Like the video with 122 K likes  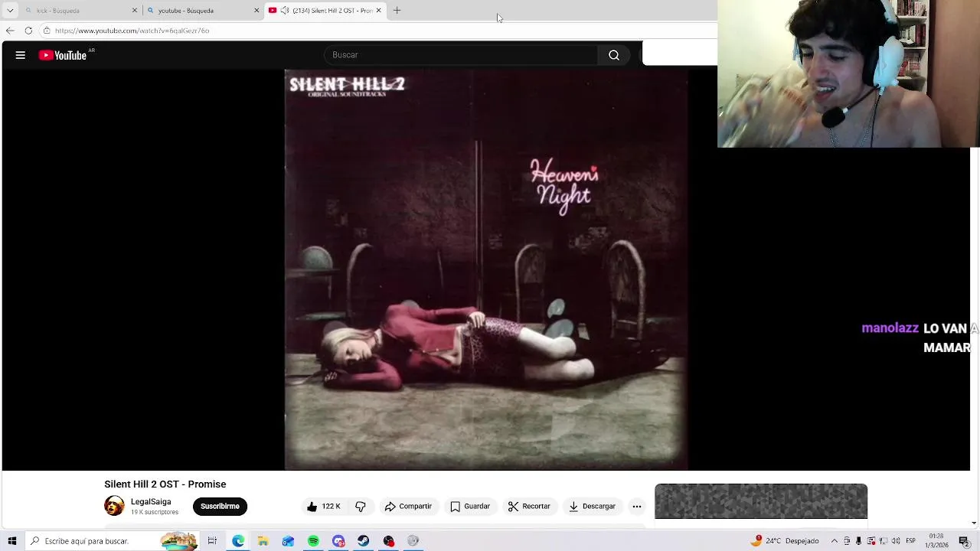click(x=323, y=506)
